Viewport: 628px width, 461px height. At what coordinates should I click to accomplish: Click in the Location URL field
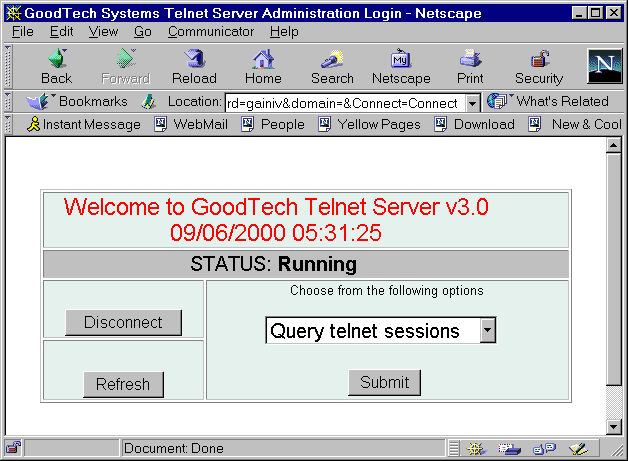pos(345,103)
